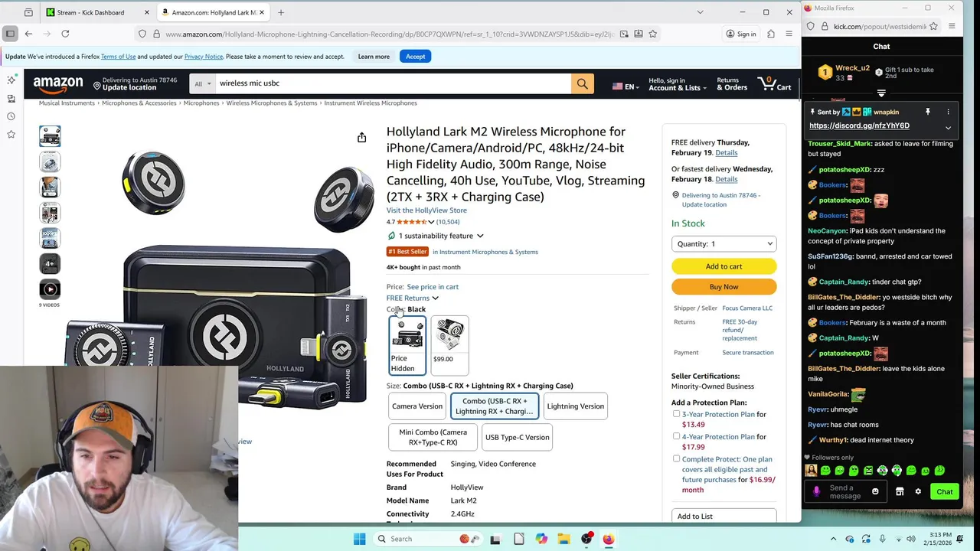The image size is (980, 551).
Task: Select the Black color swatch with hidden price
Action: (407, 345)
